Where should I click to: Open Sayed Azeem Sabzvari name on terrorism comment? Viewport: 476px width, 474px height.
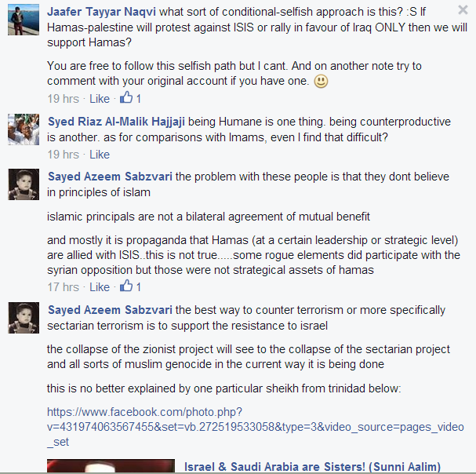pos(110,310)
